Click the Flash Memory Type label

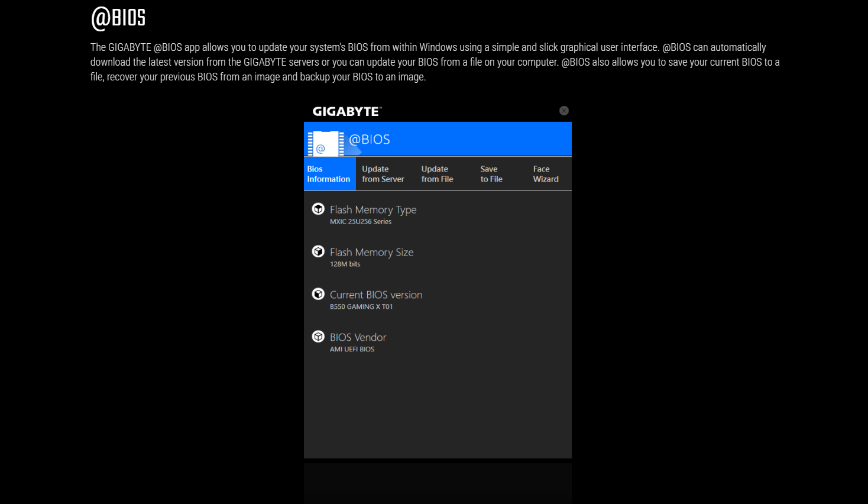click(x=373, y=210)
